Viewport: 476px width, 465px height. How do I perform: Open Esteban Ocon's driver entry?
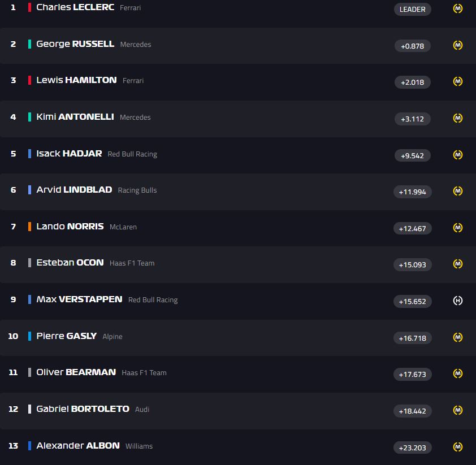click(70, 263)
